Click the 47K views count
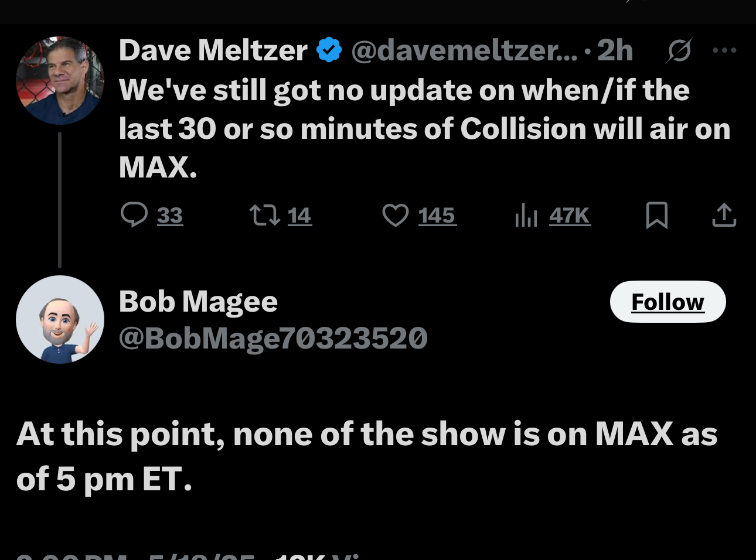Viewport: 756px width, 560px height. point(569,216)
